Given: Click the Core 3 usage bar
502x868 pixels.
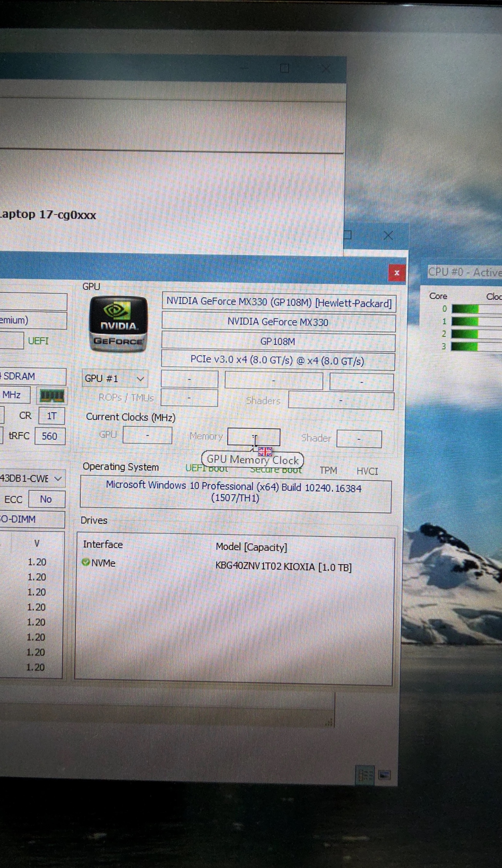Looking at the screenshot, I should coord(476,347).
